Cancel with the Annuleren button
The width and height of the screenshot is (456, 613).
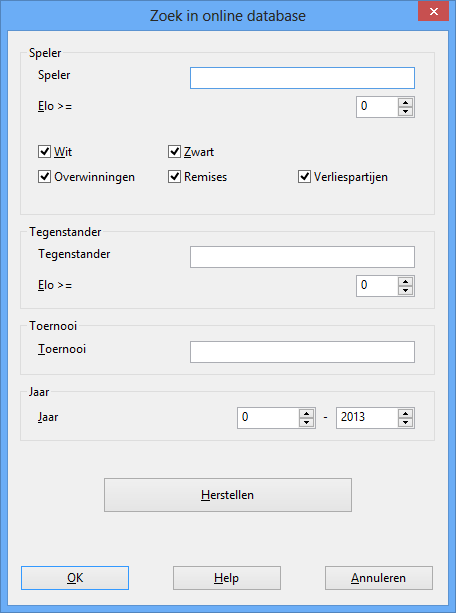(x=379, y=578)
